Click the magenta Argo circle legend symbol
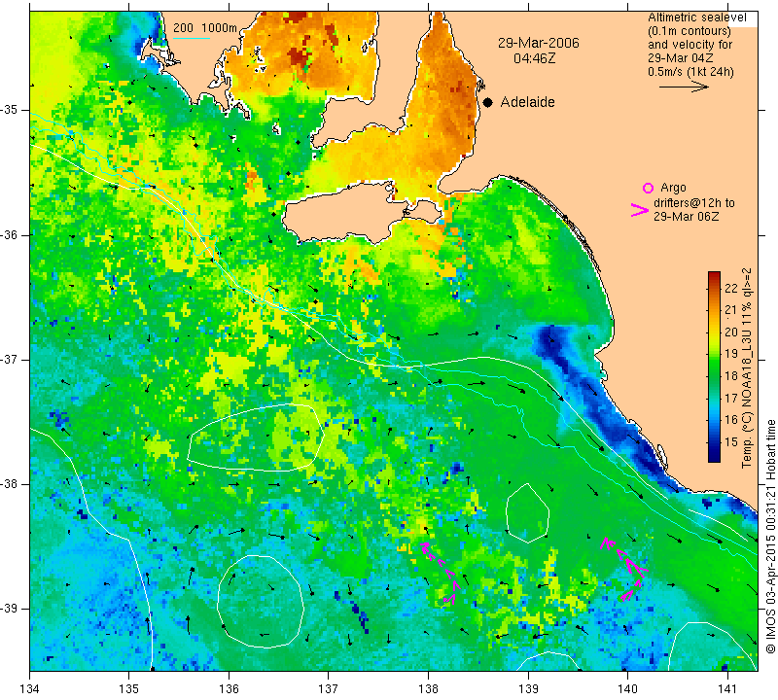The image size is (778, 700). pos(648,188)
